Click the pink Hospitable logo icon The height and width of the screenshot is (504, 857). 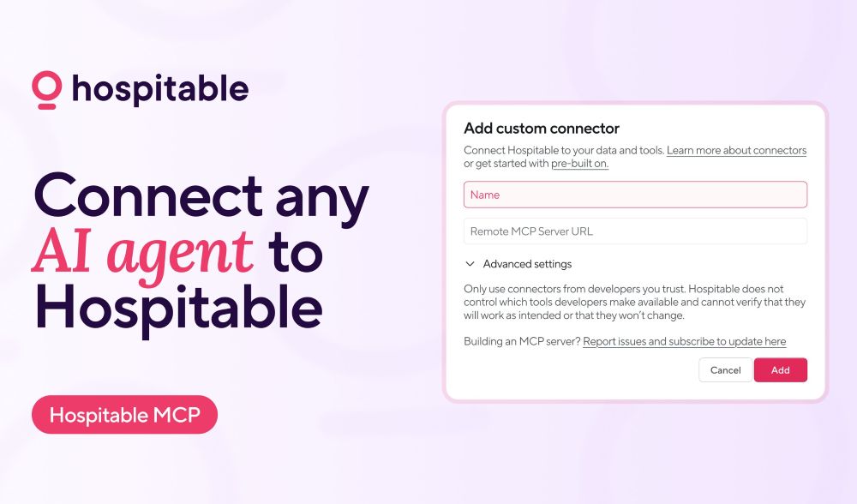coord(47,90)
